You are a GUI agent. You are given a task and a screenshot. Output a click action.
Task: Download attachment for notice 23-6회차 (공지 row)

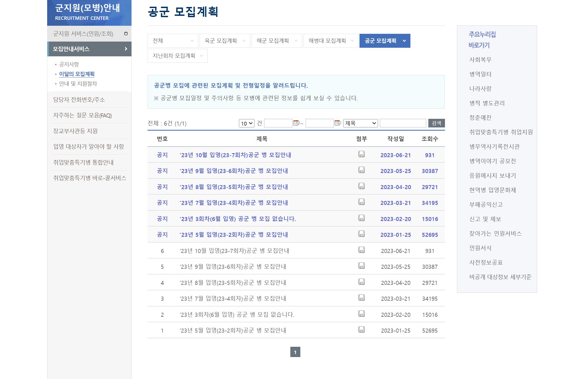click(361, 170)
